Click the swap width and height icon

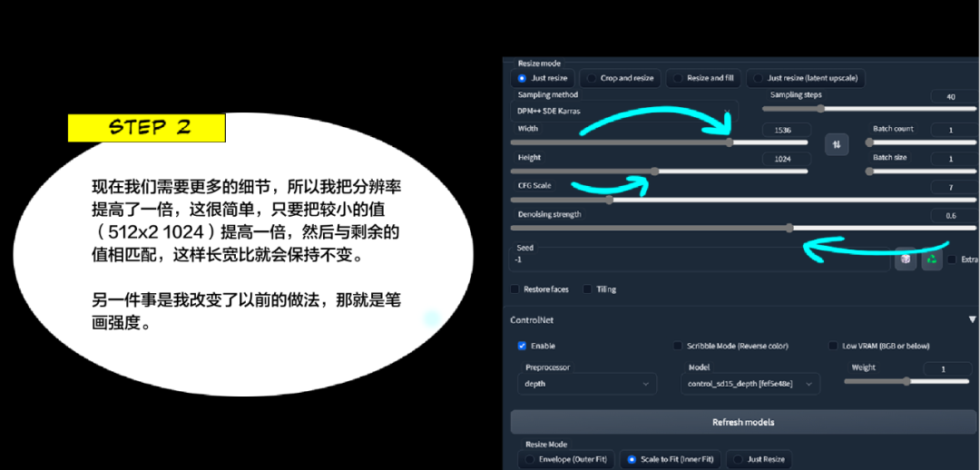click(837, 144)
